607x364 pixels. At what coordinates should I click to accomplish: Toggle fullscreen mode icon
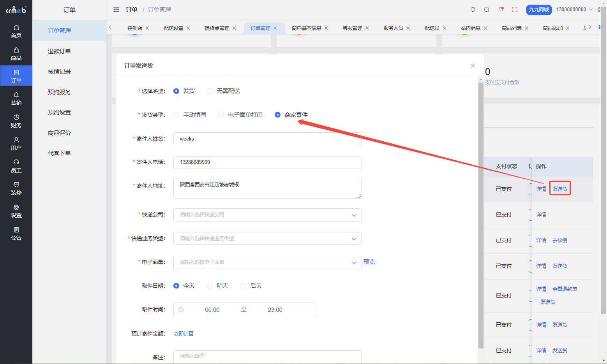point(515,10)
